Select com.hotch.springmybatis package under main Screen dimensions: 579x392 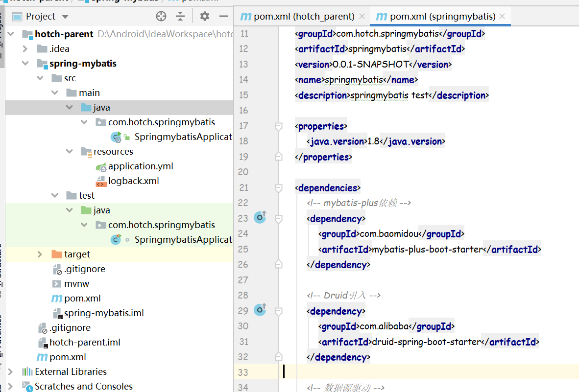(161, 122)
